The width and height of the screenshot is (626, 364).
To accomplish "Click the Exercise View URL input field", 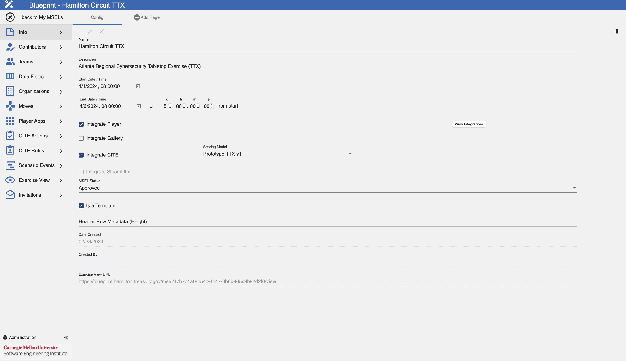I will point(327,281).
